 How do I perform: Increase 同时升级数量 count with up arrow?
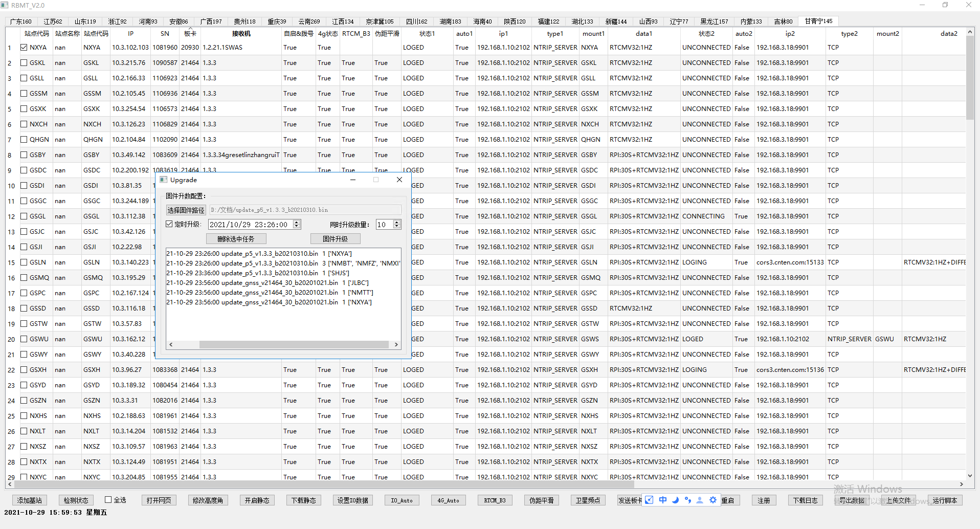(396, 222)
